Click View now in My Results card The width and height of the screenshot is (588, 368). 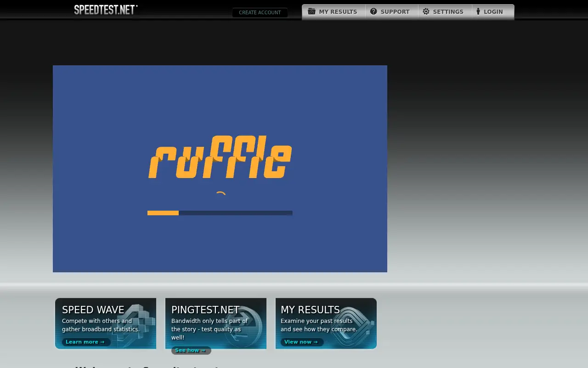point(302,342)
